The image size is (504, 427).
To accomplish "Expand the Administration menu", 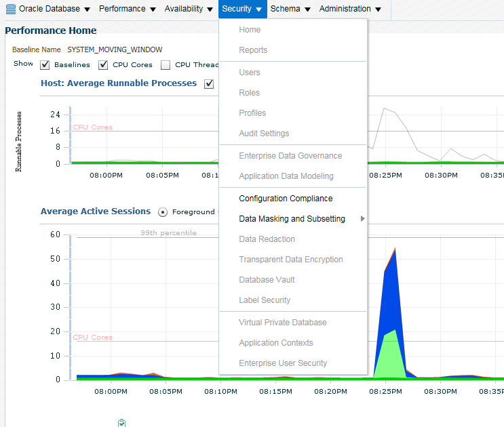I will (x=350, y=9).
